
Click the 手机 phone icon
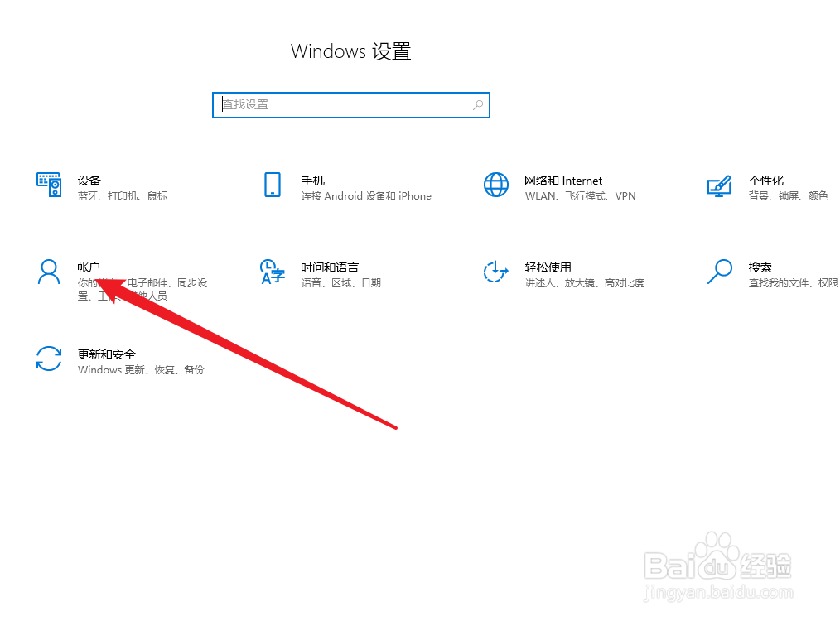[273, 185]
